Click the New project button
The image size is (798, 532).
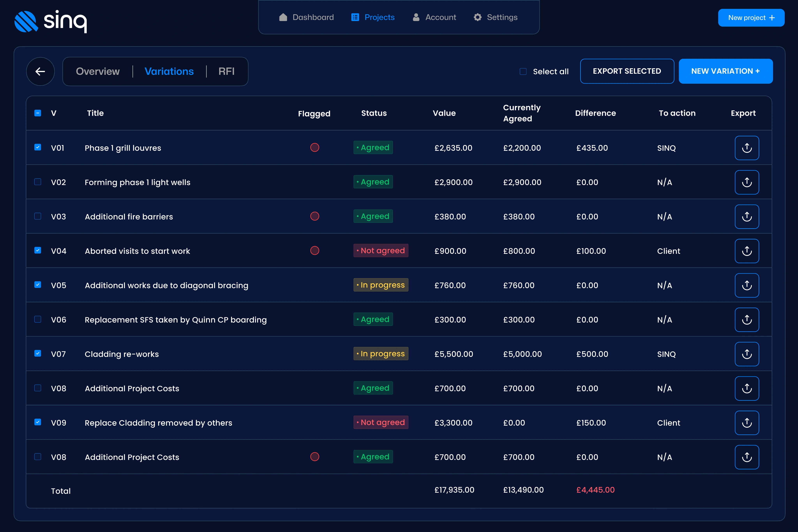point(751,18)
